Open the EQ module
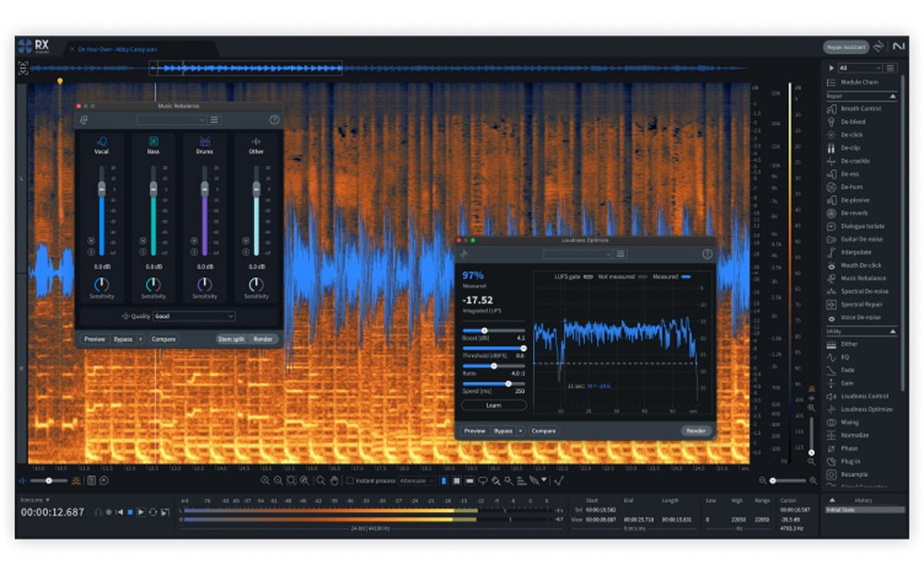Viewport: 924px width, 575px height. pos(850,357)
